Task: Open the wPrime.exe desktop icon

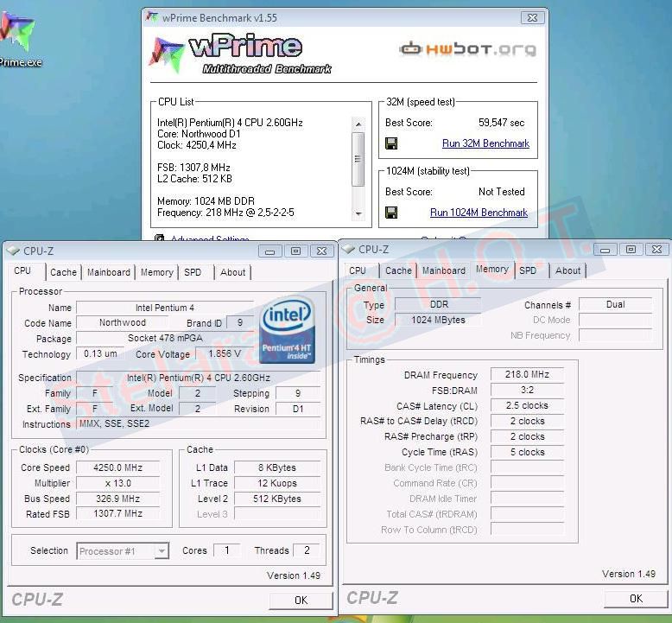Action: [17, 40]
